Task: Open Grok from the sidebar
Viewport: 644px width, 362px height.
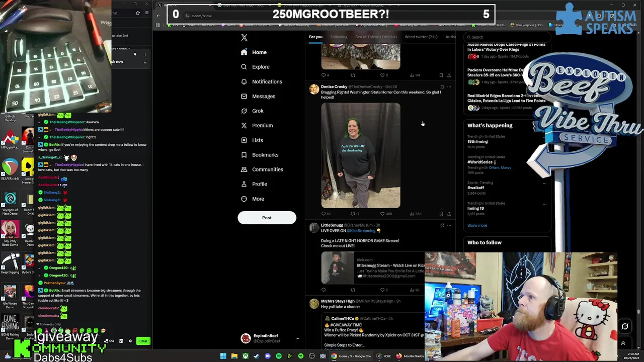Action: pos(252,111)
